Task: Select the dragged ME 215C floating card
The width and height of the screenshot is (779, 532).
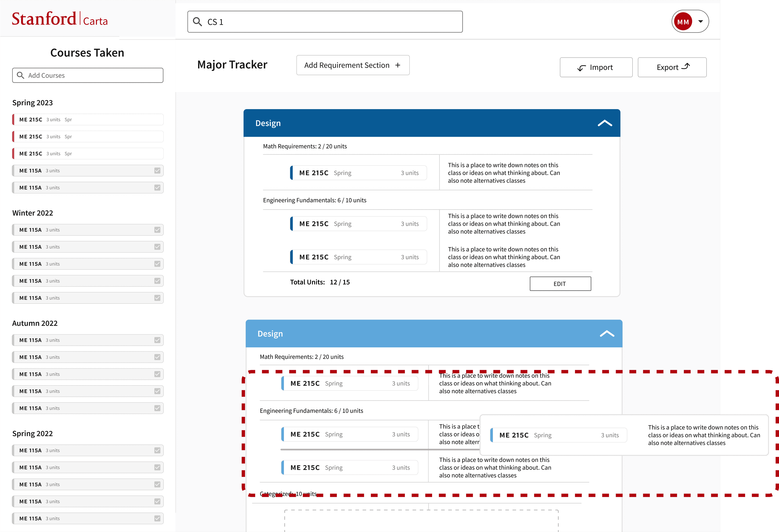Action: pos(558,435)
